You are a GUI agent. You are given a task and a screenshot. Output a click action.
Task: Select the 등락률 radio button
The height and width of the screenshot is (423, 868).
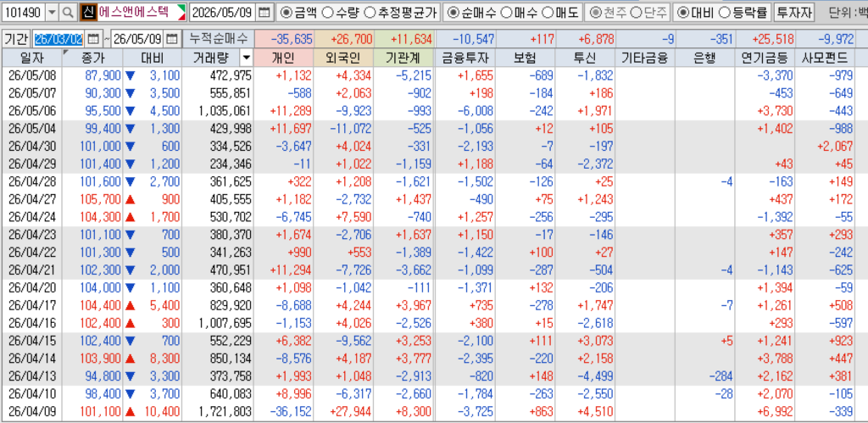(x=724, y=12)
